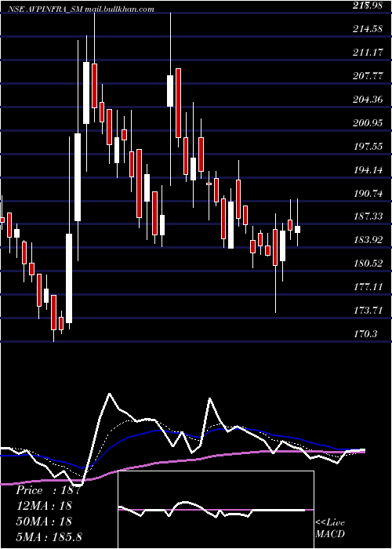The width and height of the screenshot is (392, 549).
Task: Select the 180.52 price axis label
Action: click(x=368, y=264)
